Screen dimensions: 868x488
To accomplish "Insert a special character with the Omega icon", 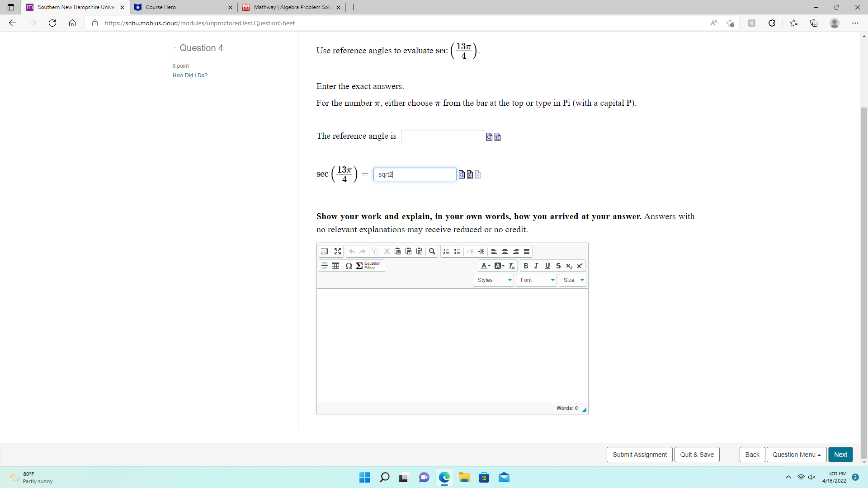I will [x=349, y=266].
